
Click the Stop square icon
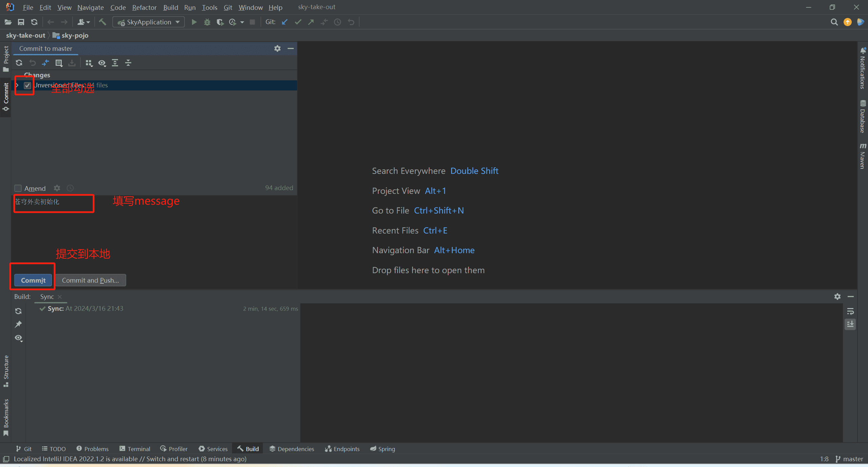click(x=252, y=22)
